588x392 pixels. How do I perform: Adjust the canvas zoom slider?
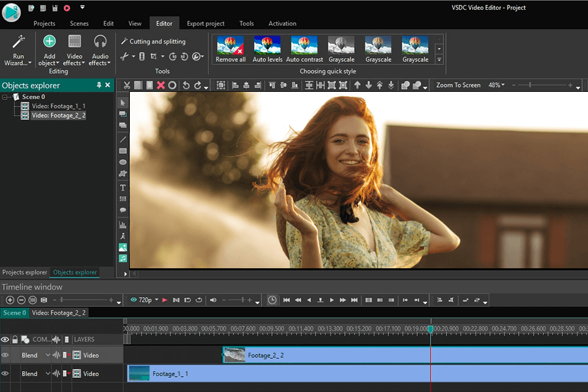[x=530, y=85]
